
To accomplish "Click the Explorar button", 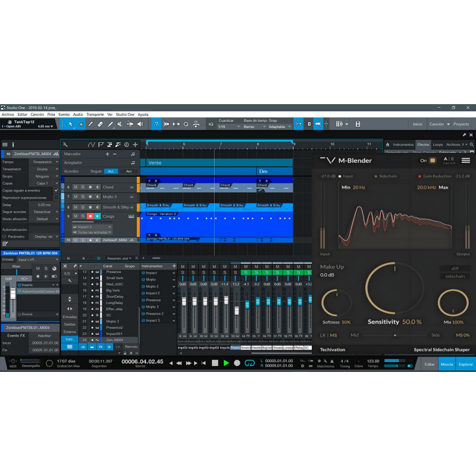I will pyautogui.click(x=466, y=364).
